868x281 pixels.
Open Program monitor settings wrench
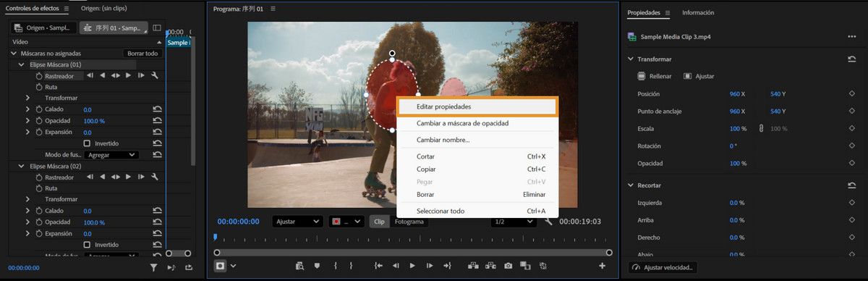pos(548,222)
